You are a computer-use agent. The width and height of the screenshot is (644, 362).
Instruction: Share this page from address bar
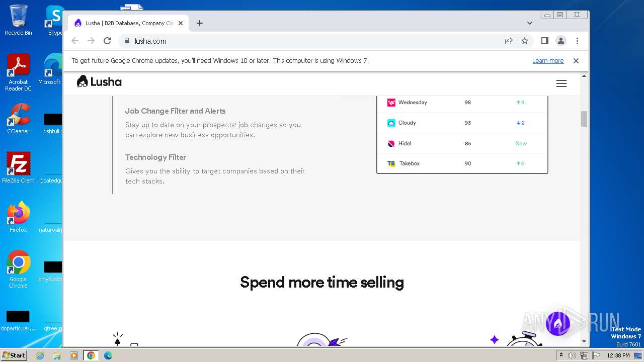509,41
